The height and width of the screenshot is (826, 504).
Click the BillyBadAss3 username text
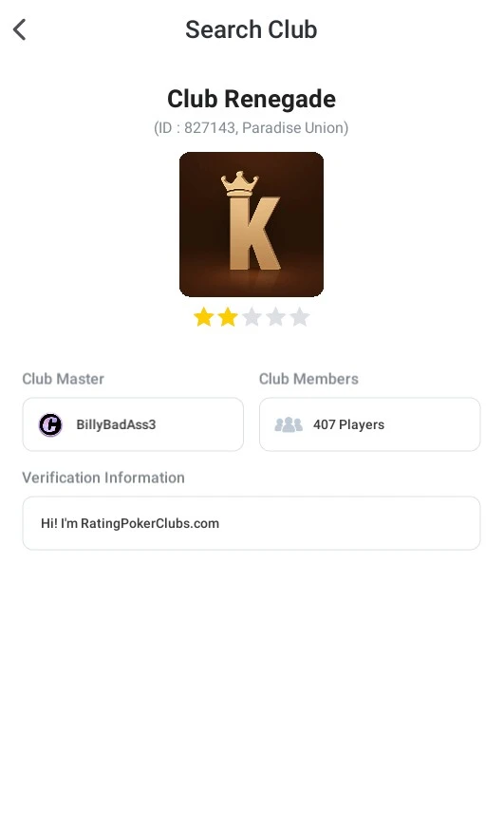[116, 424]
